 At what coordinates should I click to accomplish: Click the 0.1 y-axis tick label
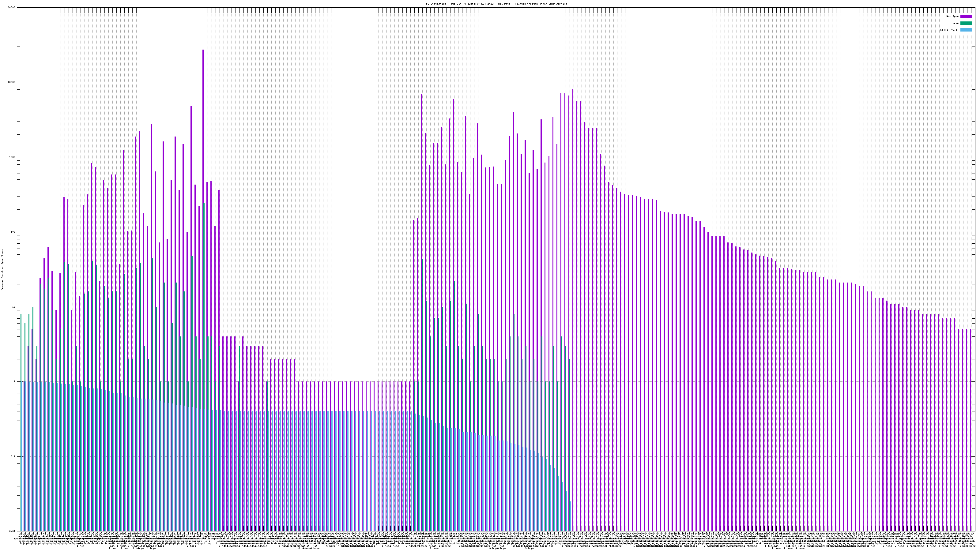13,457
